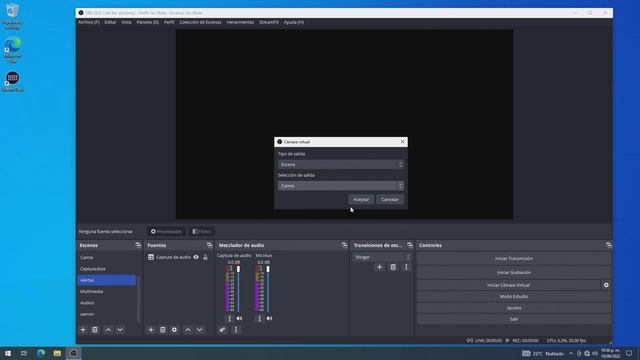
Task: Open the Editar menu
Action: tap(110, 22)
